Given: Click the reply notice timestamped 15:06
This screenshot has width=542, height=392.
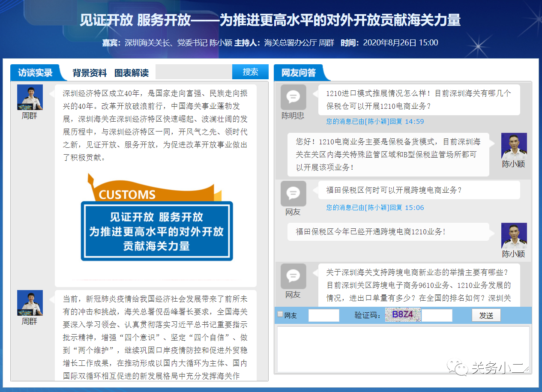Looking at the screenshot, I should point(375,208).
